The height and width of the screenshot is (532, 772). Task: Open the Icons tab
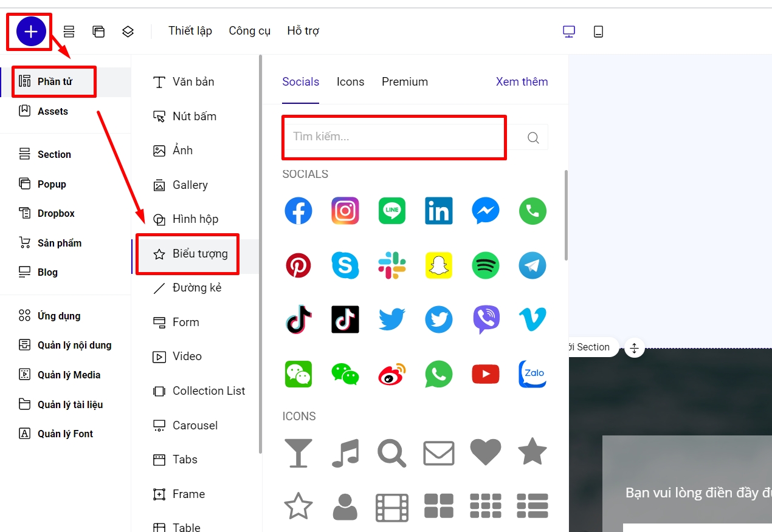pyautogui.click(x=351, y=82)
